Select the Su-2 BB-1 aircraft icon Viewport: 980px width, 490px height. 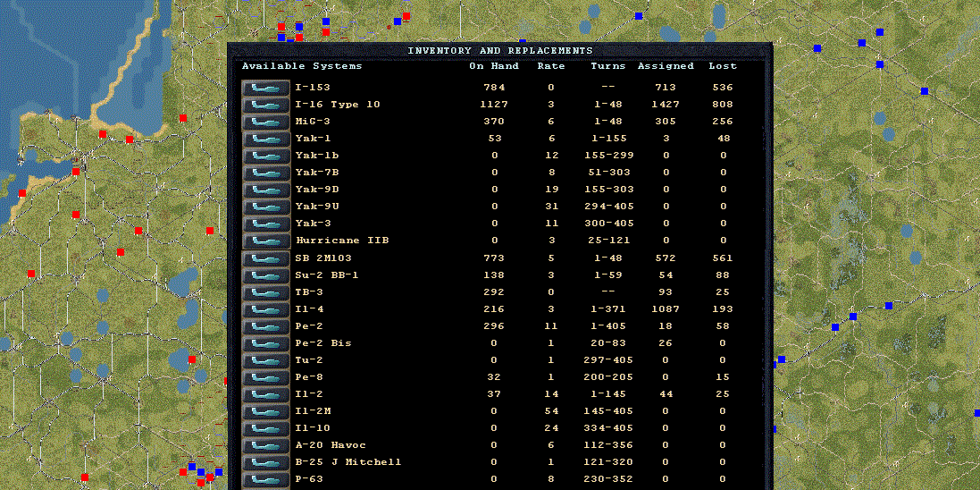coord(266,275)
